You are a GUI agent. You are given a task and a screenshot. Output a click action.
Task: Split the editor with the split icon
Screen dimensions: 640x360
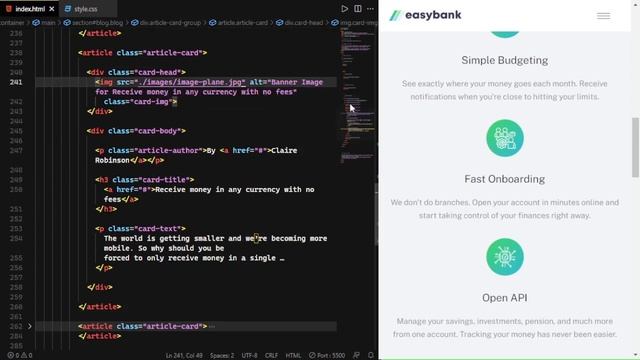pos(358,9)
